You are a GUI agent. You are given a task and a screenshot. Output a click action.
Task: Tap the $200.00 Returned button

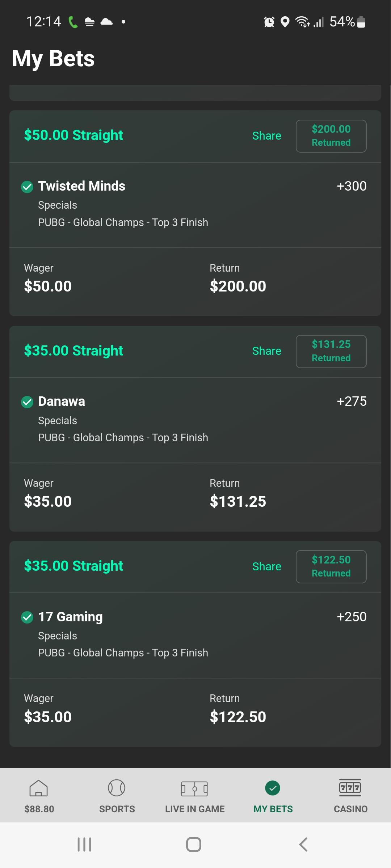point(331,136)
